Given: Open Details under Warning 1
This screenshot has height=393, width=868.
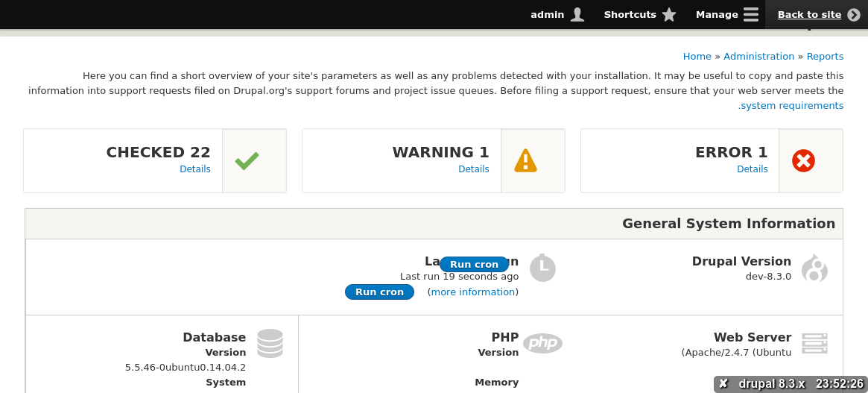Looking at the screenshot, I should pos(474,169).
